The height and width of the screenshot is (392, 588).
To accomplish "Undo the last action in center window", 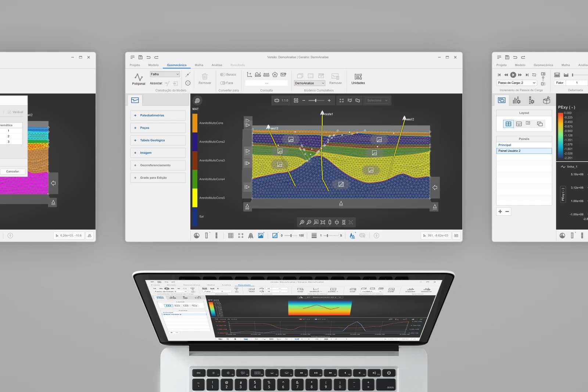I will pyautogui.click(x=148, y=57).
